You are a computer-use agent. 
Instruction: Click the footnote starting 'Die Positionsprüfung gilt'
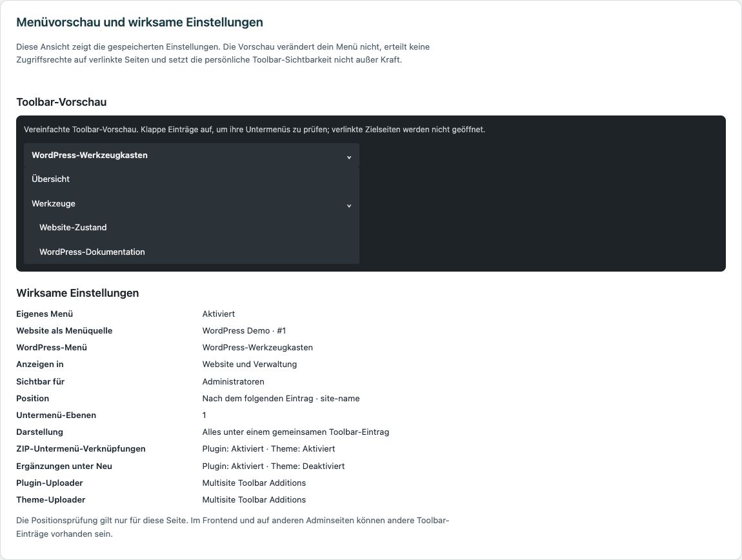coord(232,527)
